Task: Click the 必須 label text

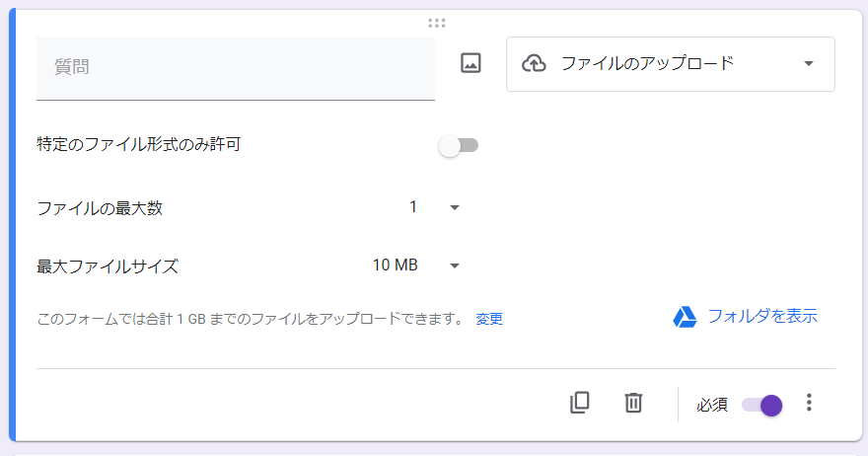Action: (712, 405)
